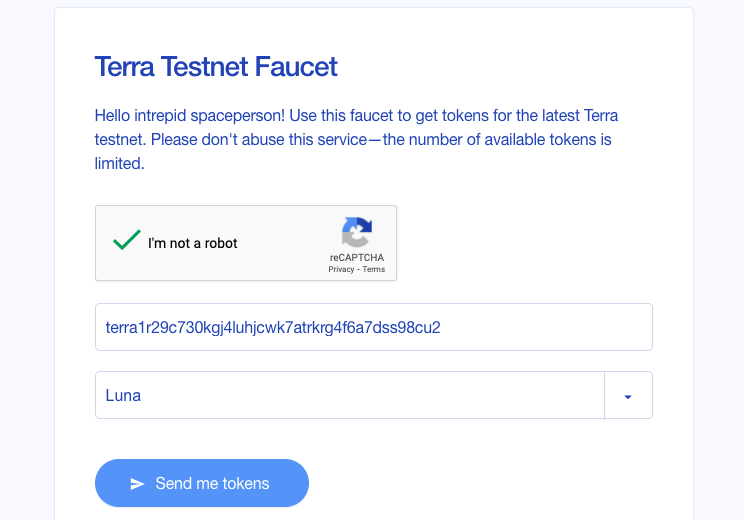Screen dimensions: 744x520
Task: Click the green reCAPTCHA checkmark
Action: pos(126,241)
